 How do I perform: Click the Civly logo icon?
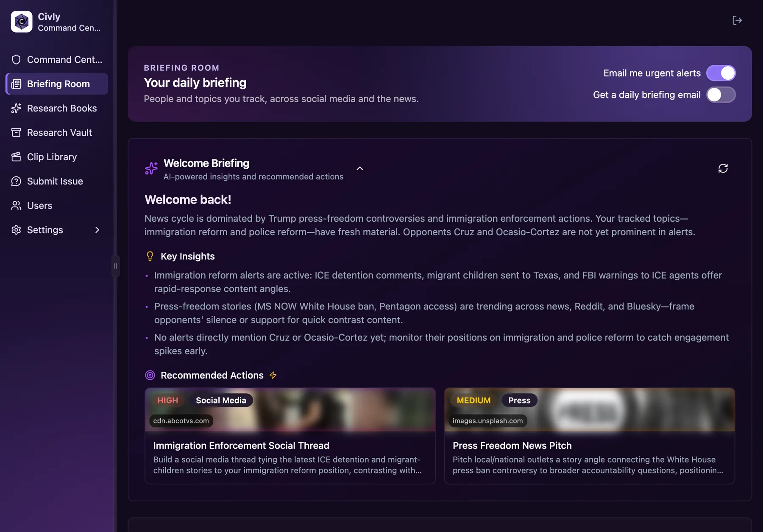22,22
